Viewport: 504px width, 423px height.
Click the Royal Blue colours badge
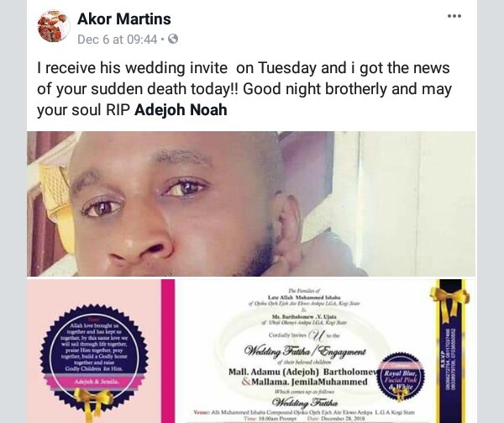tap(401, 375)
